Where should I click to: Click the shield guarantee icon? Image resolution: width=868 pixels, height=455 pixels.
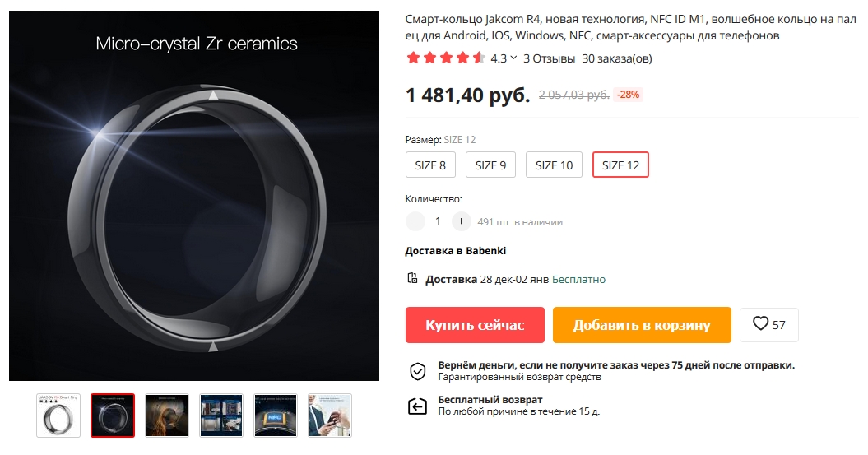click(x=418, y=371)
